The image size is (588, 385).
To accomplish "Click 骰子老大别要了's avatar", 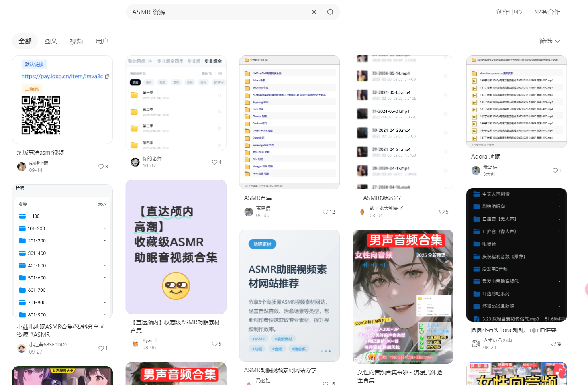I will point(362,212).
